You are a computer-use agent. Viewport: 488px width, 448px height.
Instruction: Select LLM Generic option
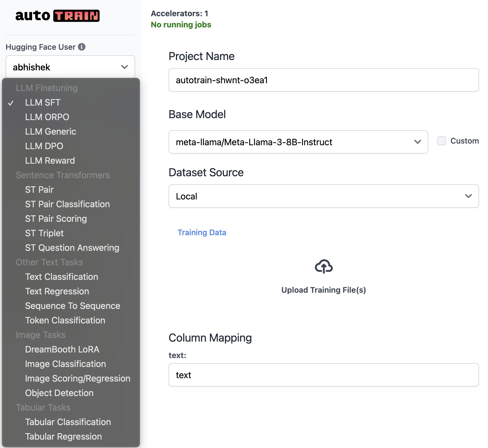(x=71, y=132)
